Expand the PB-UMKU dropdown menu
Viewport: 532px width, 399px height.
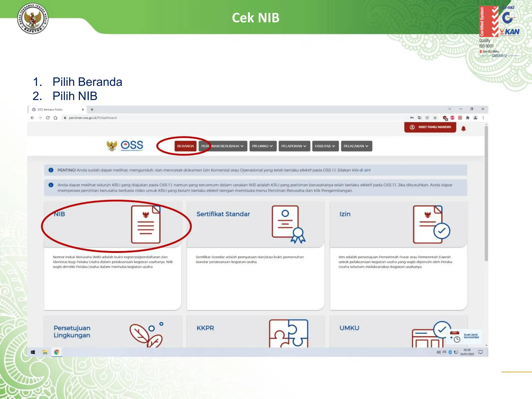[x=263, y=146]
